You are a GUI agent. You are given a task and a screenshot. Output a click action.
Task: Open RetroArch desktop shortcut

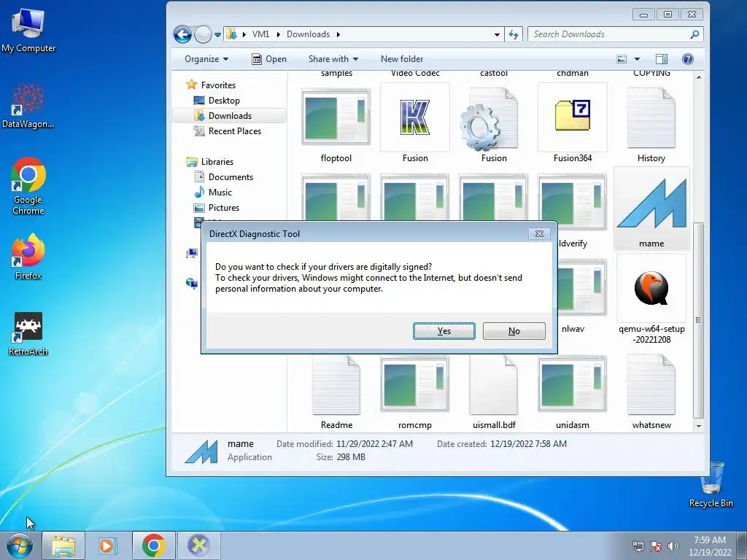point(28,334)
